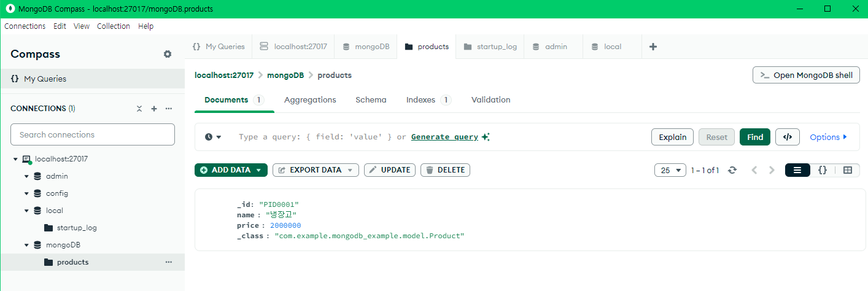Switch to JSON view of documents
The image size is (868, 291).
click(823, 170)
